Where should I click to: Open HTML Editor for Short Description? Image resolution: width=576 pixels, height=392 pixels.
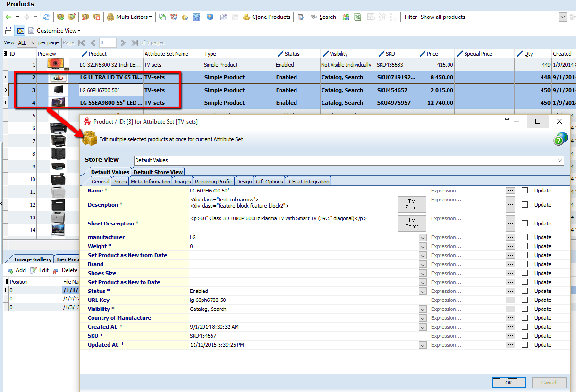(x=411, y=224)
